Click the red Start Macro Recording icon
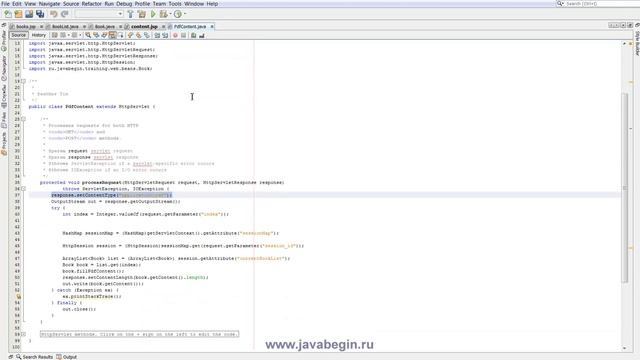 176,36
